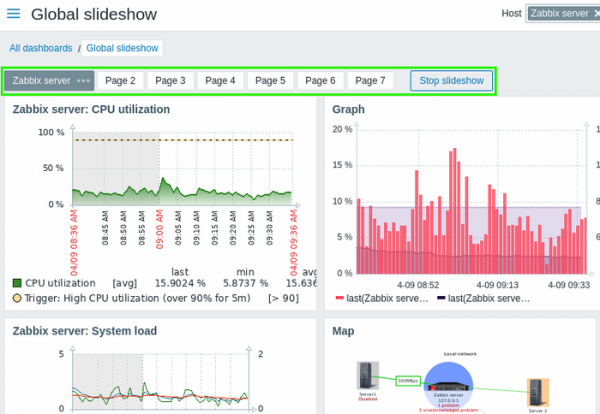The image size is (600, 414).
Task: Click the Server1 icon on the map
Action: (x=366, y=375)
